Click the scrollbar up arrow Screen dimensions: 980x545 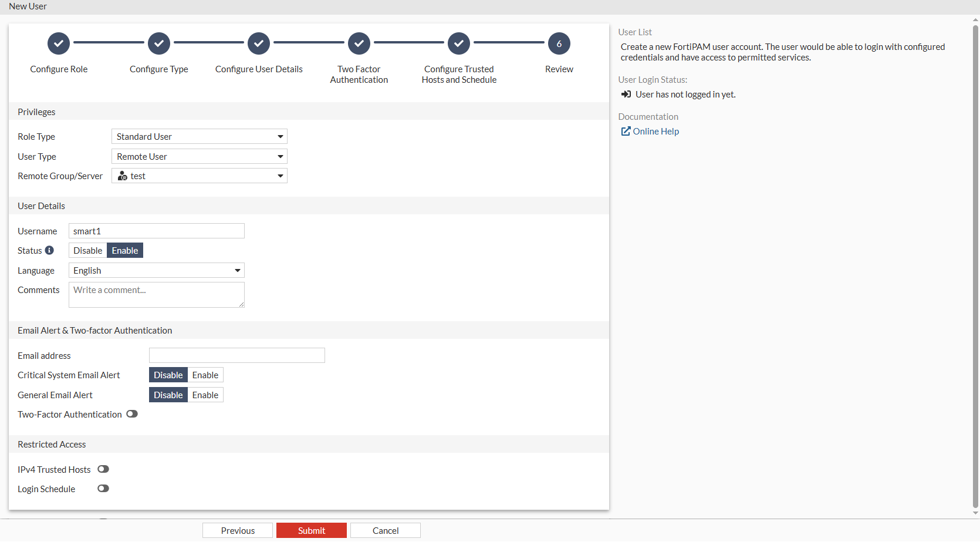(x=975, y=19)
